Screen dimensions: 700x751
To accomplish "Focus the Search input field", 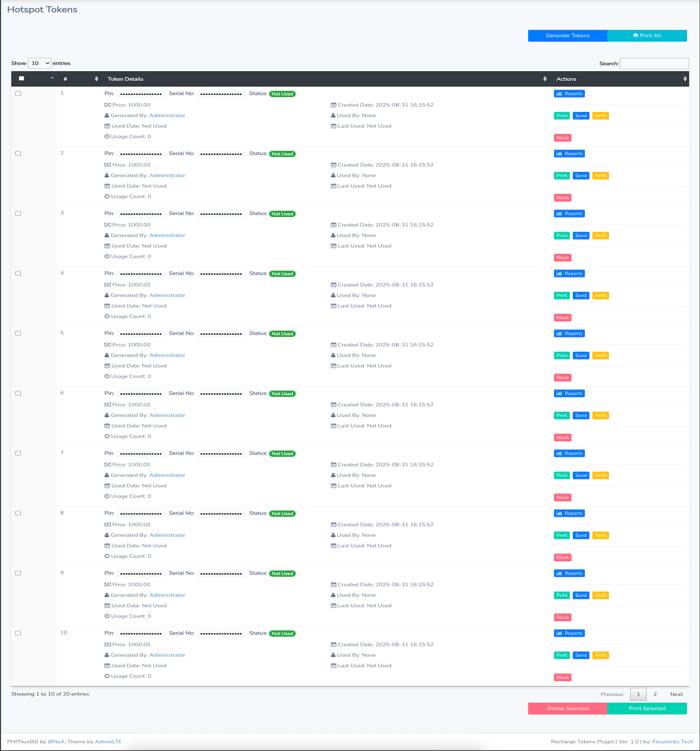I will (x=654, y=64).
